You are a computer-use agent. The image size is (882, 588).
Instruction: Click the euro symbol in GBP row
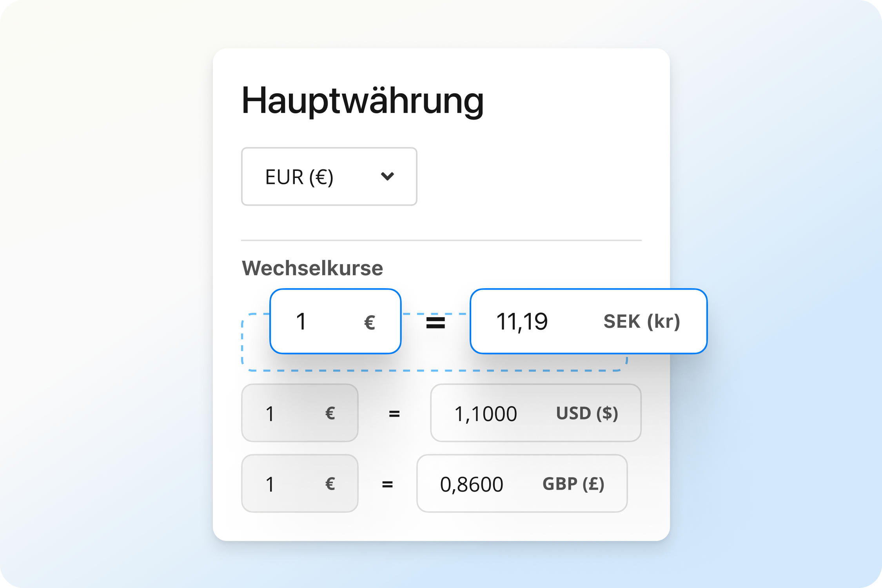tap(330, 484)
